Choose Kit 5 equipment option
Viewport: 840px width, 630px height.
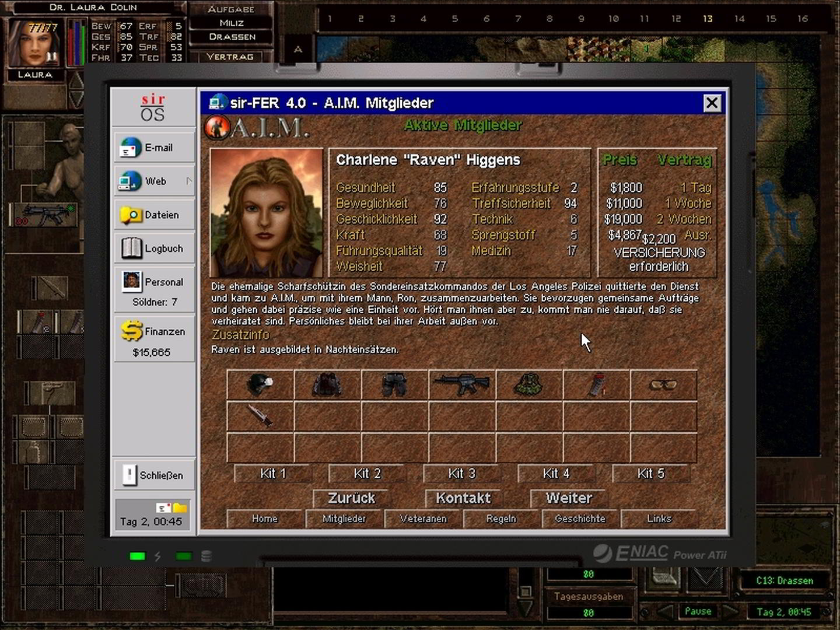click(650, 474)
